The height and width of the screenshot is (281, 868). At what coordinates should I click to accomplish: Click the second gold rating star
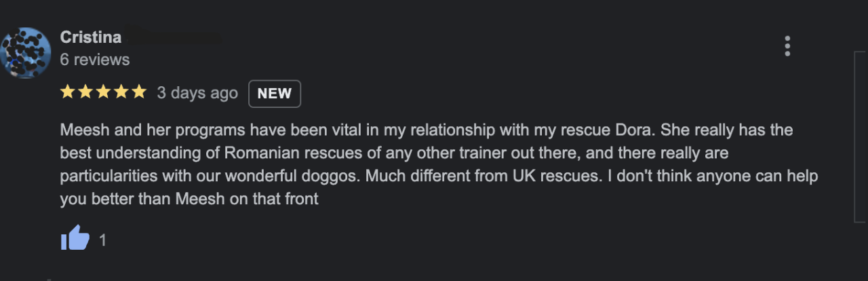coord(85,92)
